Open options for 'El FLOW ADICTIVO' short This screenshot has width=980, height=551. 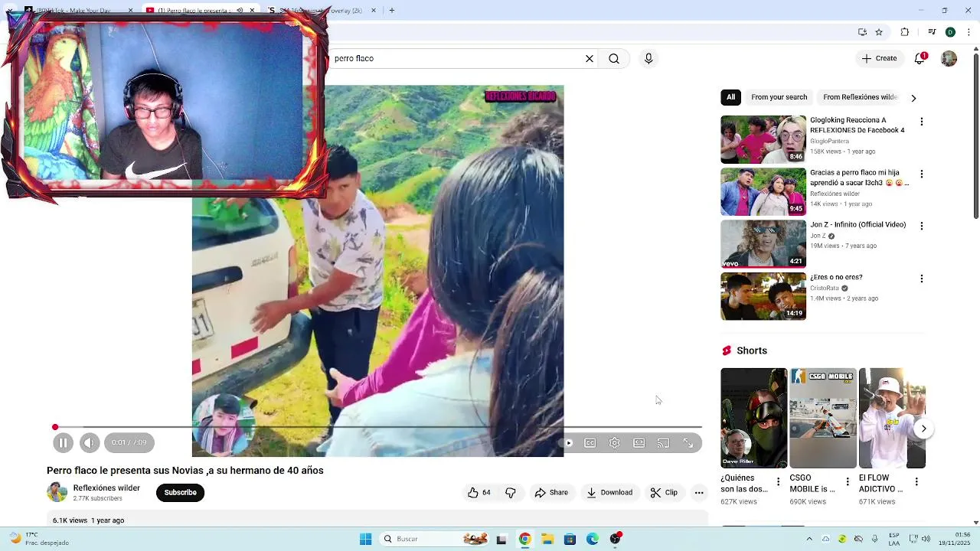tap(916, 481)
